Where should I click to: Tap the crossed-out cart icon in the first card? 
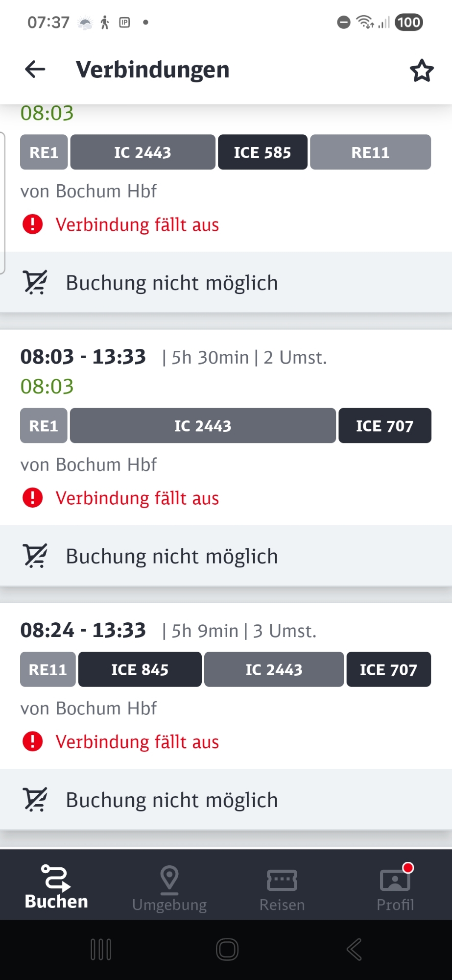(35, 283)
